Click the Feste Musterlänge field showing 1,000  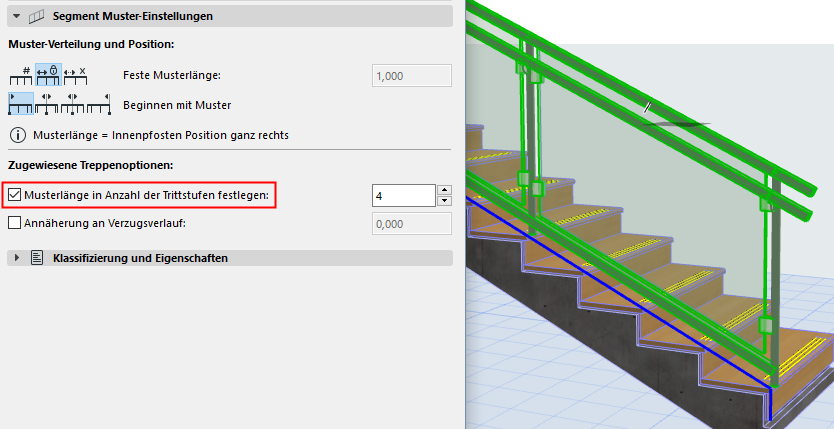point(412,76)
